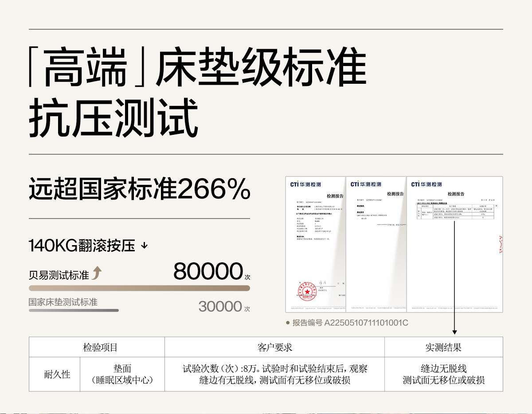Click the 客户要求 column header
This screenshot has height=414, width=532.
(274, 347)
